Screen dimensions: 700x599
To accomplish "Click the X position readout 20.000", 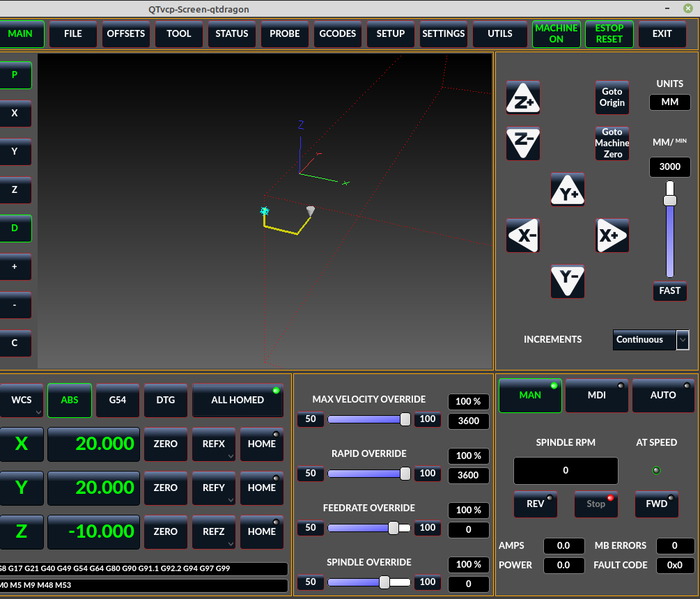I will pyautogui.click(x=94, y=444).
